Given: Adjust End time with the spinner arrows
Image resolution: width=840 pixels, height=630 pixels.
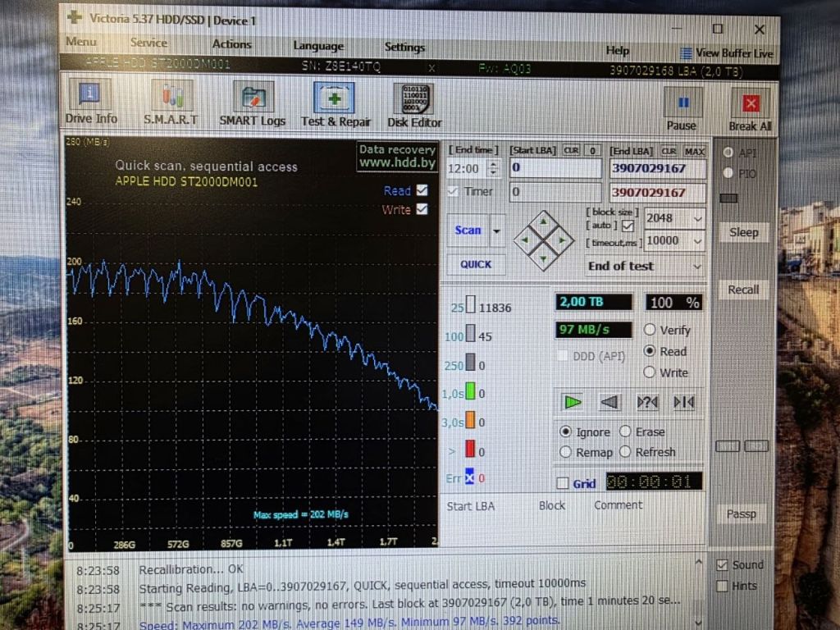Looking at the screenshot, I should pyautogui.click(x=493, y=168).
